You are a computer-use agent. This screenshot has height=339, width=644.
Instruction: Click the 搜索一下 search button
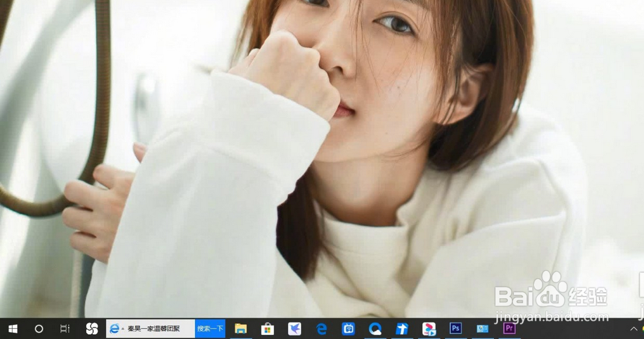click(x=210, y=329)
